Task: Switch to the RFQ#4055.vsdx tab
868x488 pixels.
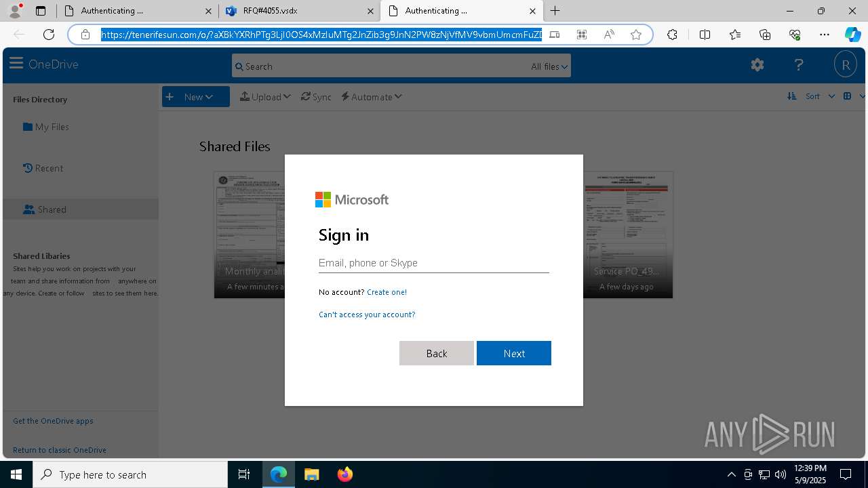Action: [x=299, y=11]
